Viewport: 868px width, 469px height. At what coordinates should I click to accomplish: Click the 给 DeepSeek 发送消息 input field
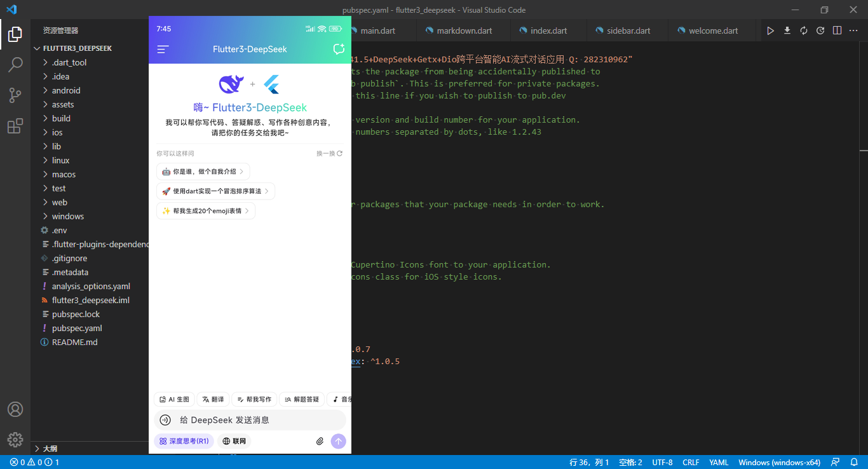pyautogui.click(x=250, y=420)
